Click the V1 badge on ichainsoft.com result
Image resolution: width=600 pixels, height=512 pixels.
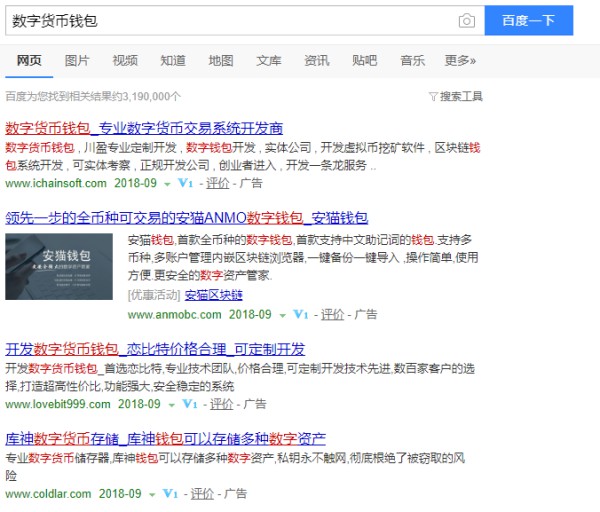186,183
